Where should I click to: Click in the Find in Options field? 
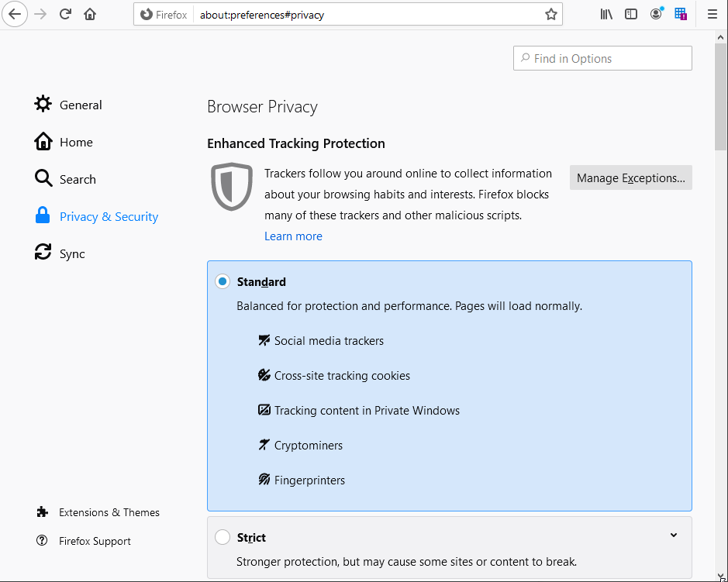pyautogui.click(x=602, y=59)
